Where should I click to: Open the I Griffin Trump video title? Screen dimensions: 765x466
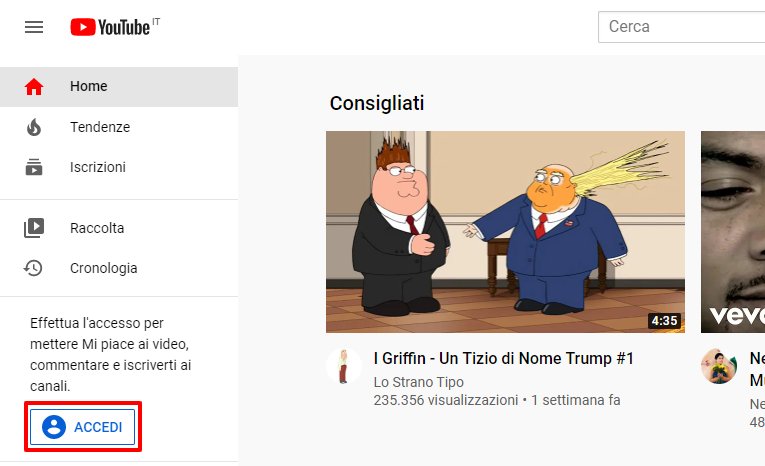tap(503, 359)
